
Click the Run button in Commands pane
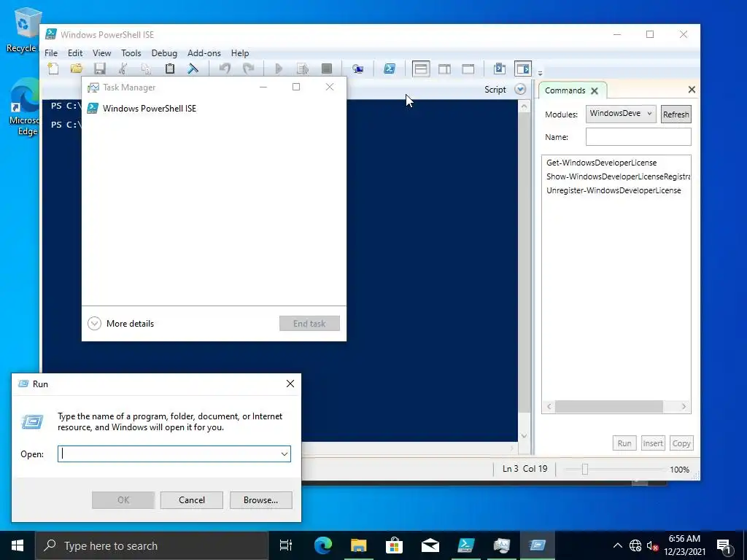pos(624,443)
